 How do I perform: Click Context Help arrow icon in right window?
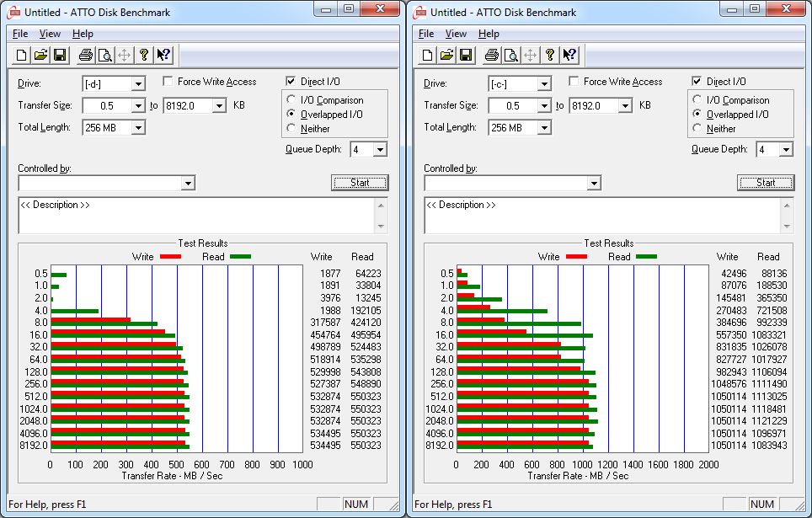(x=569, y=55)
